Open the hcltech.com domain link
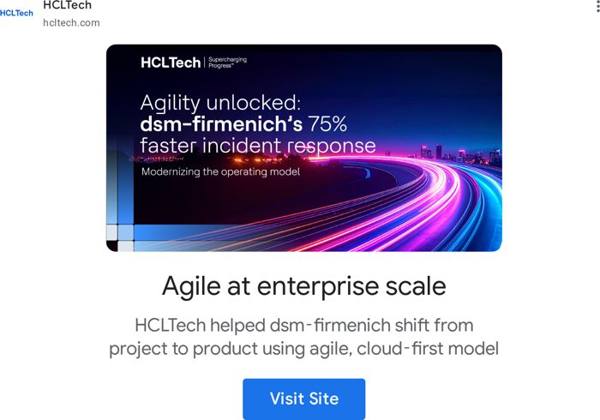The width and height of the screenshot is (600, 420). (72, 23)
